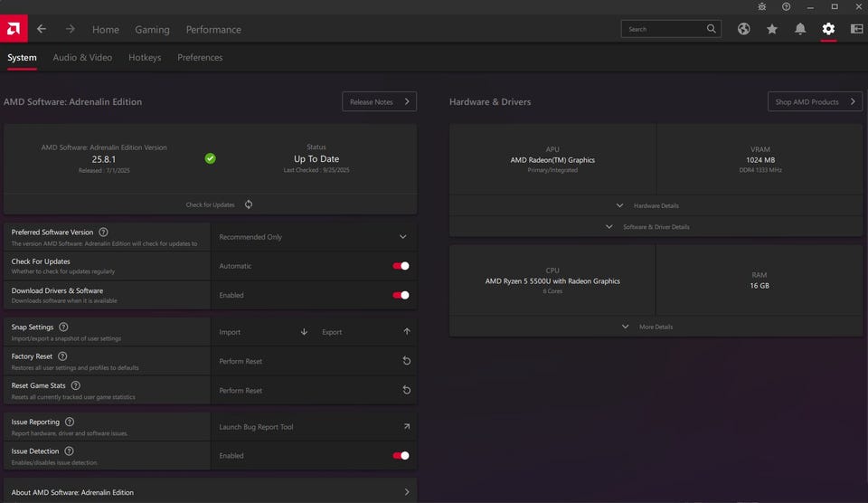Click help icon beside Snap Settings

[63, 327]
